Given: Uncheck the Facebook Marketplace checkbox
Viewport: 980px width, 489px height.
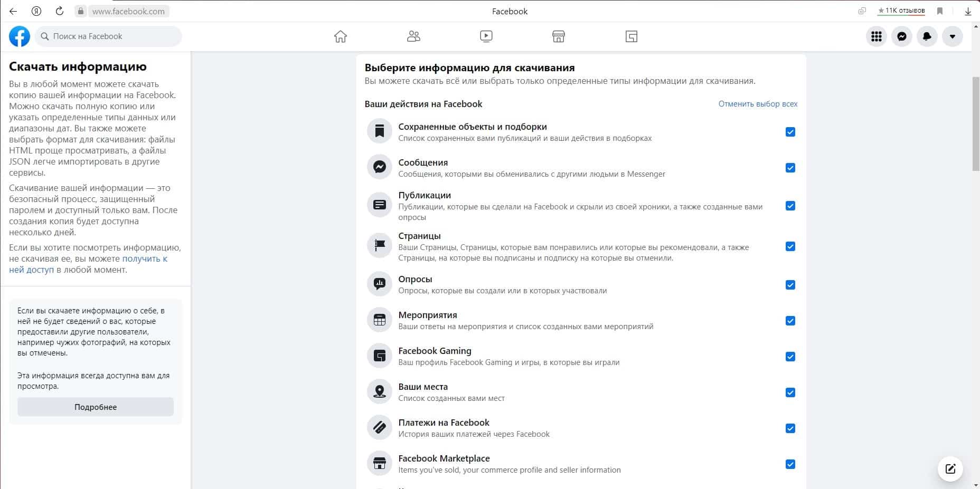Looking at the screenshot, I should [790, 464].
